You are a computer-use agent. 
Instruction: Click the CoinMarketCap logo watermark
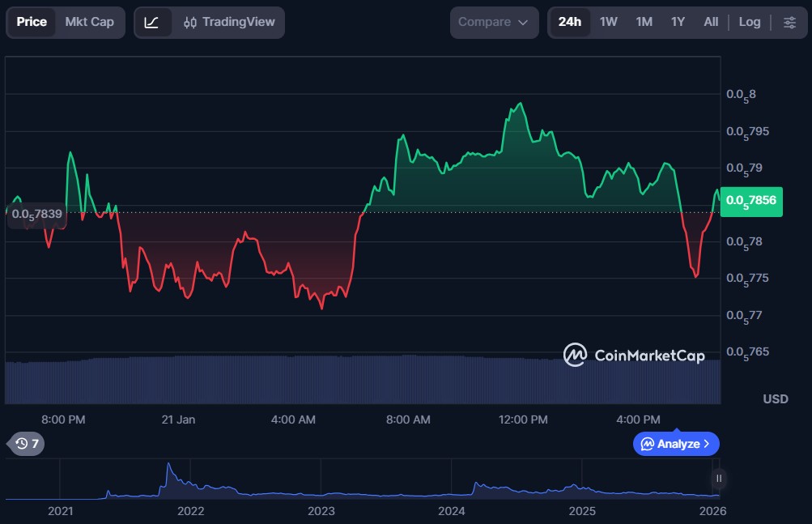pyautogui.click(x=635, y=355)
